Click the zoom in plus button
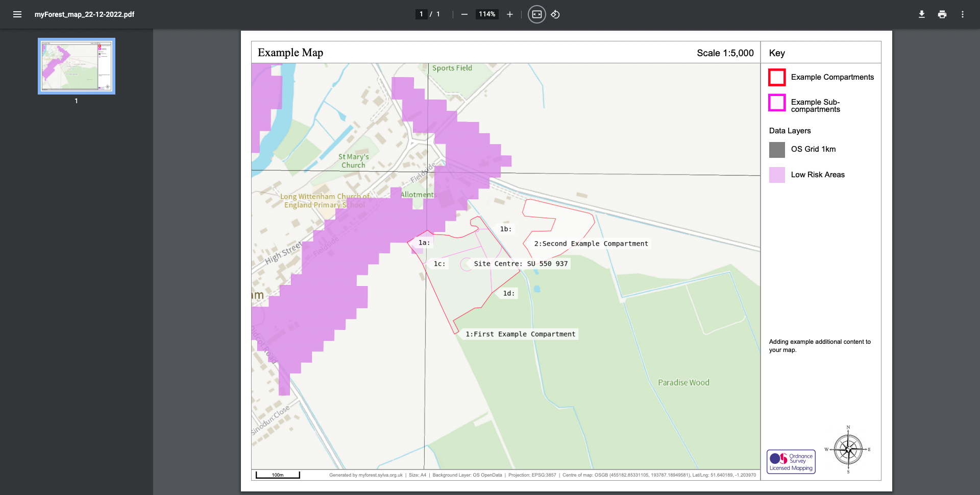980x495 pixels. tap(509, 14)
